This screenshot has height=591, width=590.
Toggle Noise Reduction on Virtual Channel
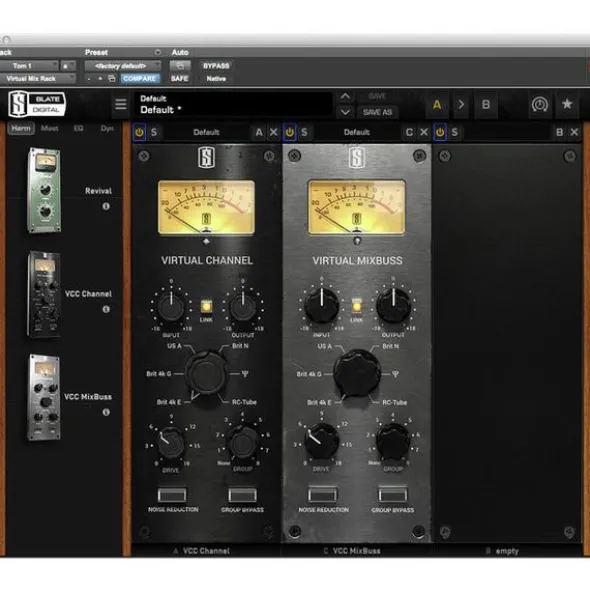(172, 495)
